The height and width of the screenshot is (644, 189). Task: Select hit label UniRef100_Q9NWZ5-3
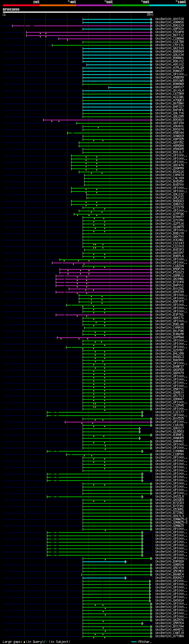point(171,522)
